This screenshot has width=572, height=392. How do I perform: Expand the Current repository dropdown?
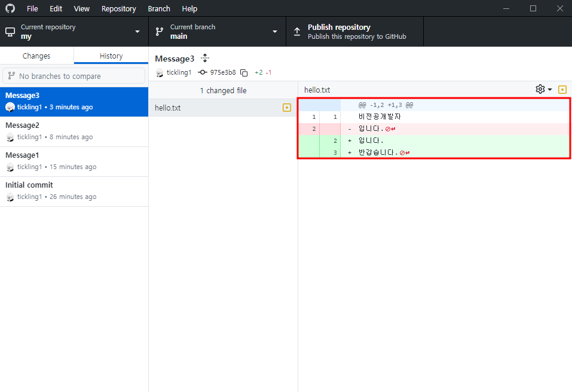click(x=74, y=32)
